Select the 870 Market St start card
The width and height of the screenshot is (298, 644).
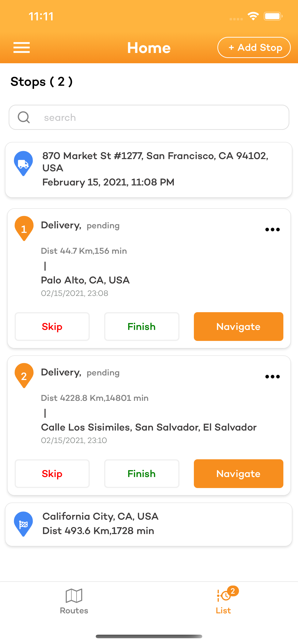[155, 169]
